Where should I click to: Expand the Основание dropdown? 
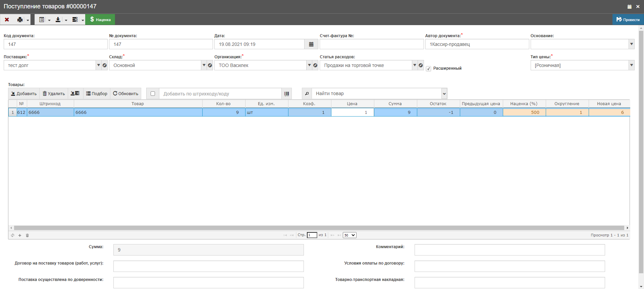[631, 44]
